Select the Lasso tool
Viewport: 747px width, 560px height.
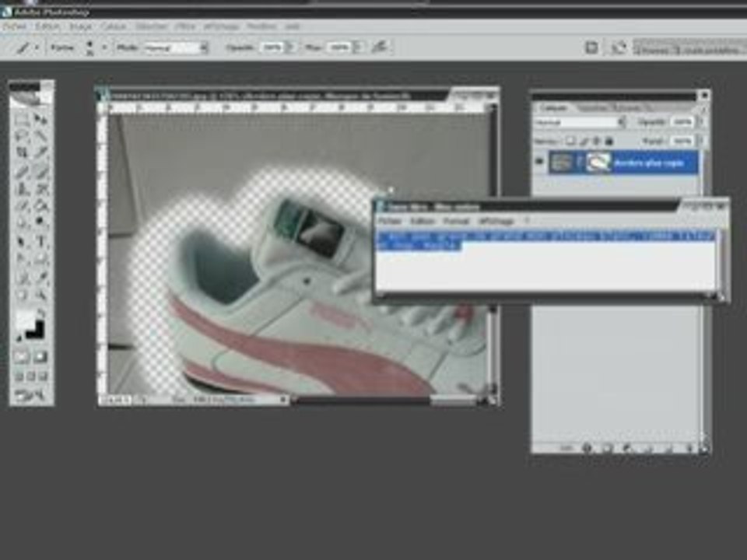point(22,137)
